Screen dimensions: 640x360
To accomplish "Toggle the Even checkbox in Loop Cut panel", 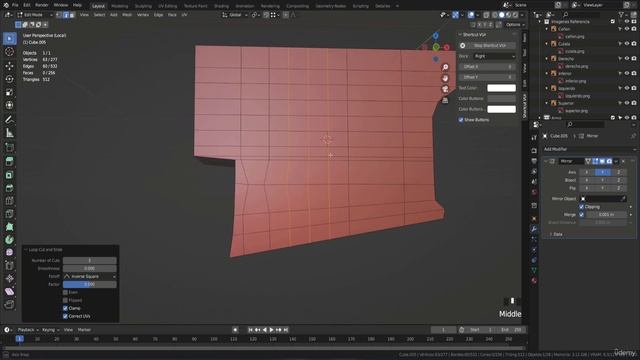I will [65, 293].
